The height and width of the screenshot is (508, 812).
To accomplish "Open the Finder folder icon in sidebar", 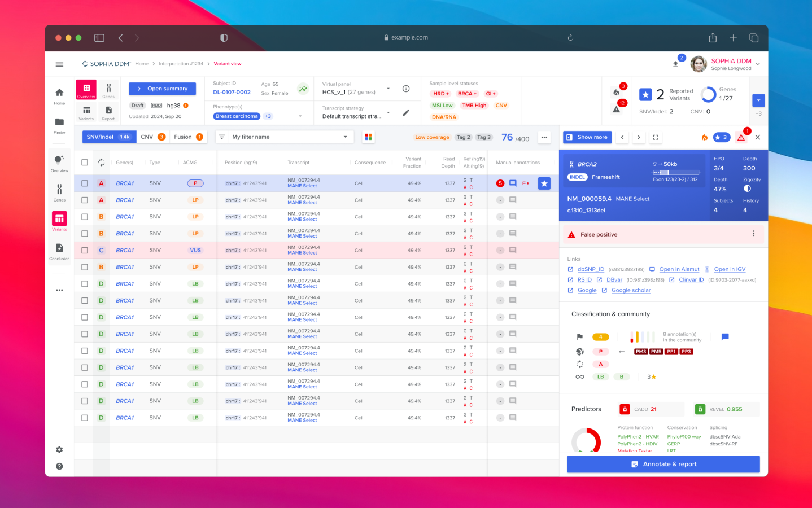I will tap(59, 122).
